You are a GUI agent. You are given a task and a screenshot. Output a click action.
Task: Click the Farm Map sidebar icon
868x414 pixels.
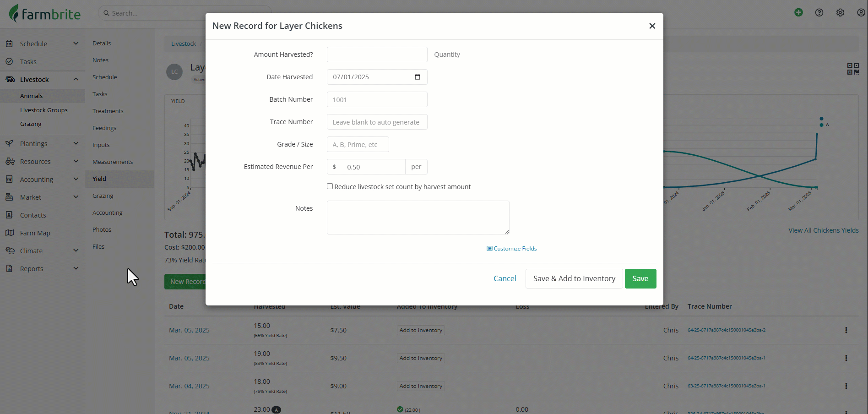(10, 233)
